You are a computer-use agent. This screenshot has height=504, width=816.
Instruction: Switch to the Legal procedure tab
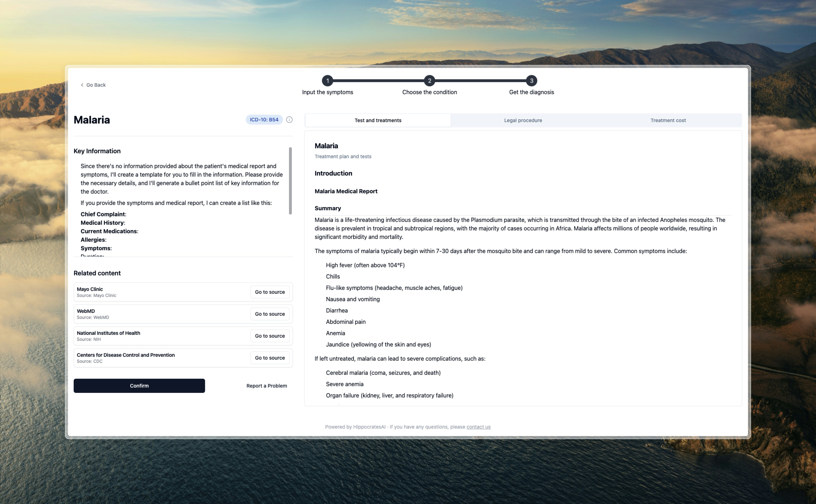click(523, 120)
